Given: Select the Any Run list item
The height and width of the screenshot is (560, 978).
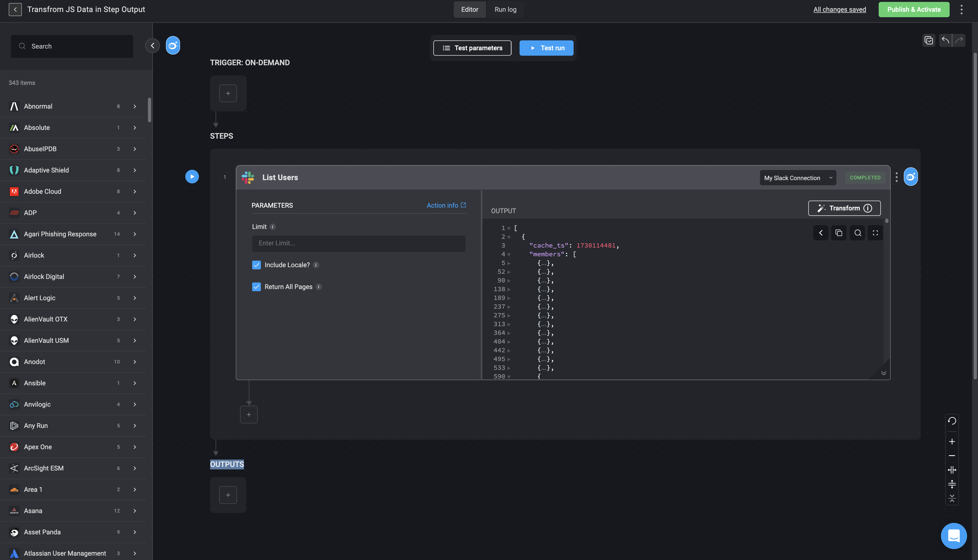Looking at the screenshot, I should [73, 426].
